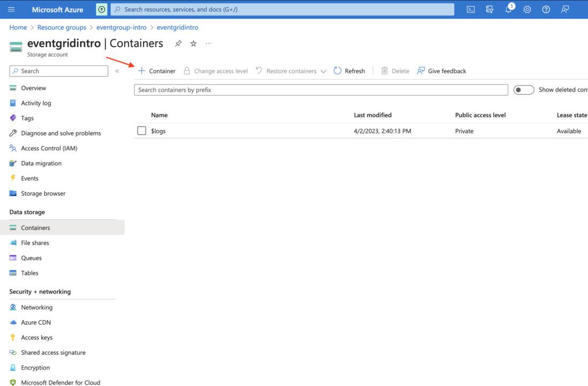Click the Lease state column header
This screenshot has width=588, height=386.
coord(572,115)
